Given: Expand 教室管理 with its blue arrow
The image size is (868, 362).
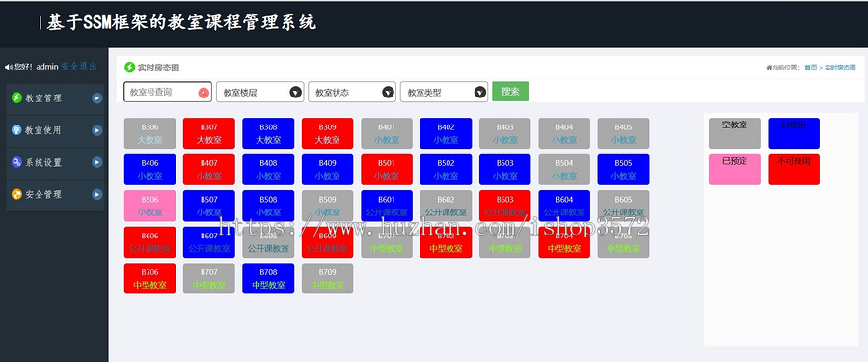Looking at the screenshot, I should pyautogui.click(x=97, y=98).
